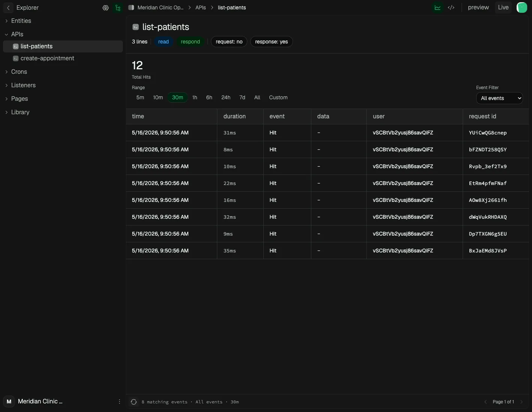Select the 24h range

(226, 97)
